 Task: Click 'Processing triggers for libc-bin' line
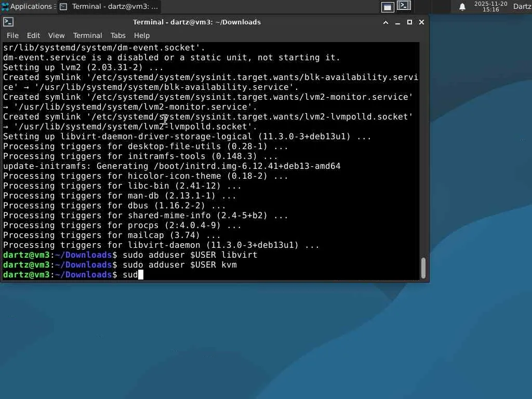(122, 185)
